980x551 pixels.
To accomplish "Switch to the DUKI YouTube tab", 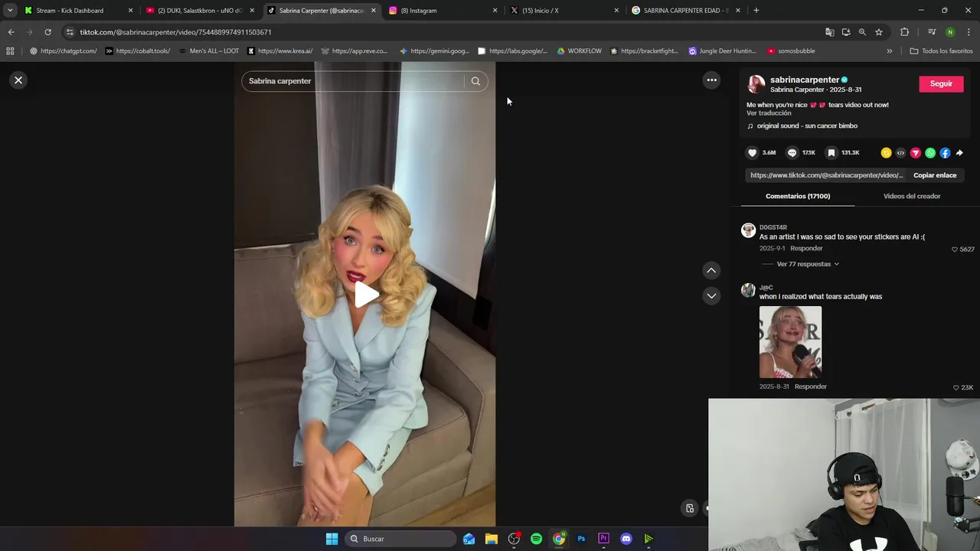I will tap(199, 11).
